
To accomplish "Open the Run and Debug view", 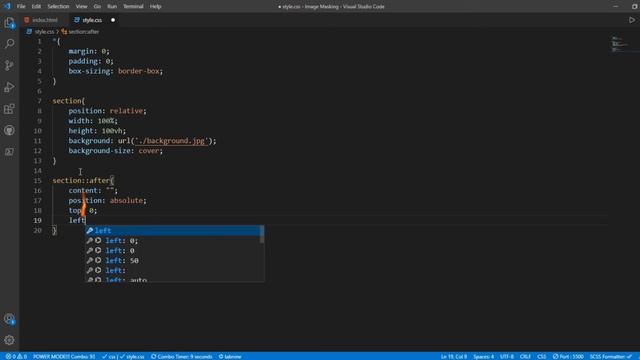I will point(9,87).
